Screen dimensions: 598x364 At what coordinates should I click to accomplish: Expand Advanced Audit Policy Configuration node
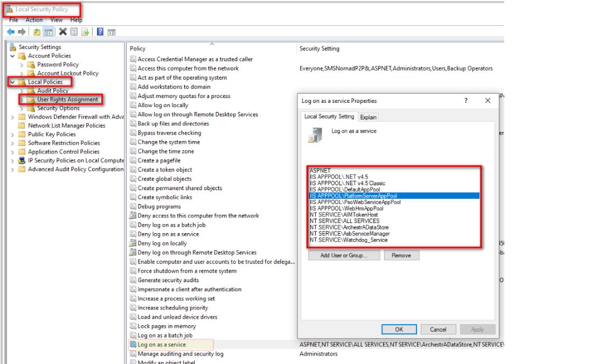(x=12, y=170)
